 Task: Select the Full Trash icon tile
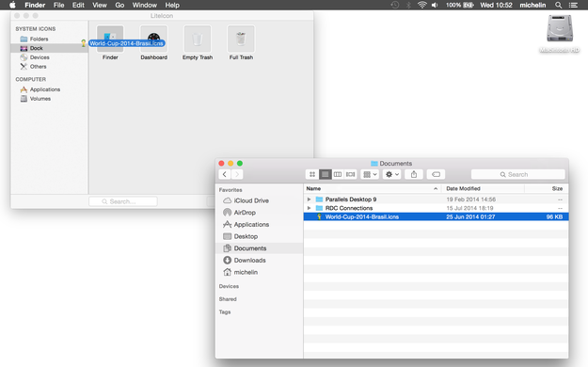pos(241,39)
